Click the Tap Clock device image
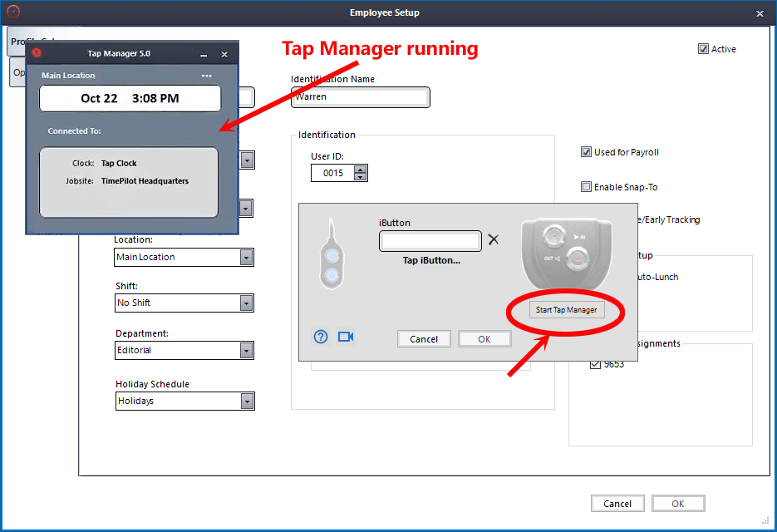Screen dimensions: 777x532 coord(567,253)
